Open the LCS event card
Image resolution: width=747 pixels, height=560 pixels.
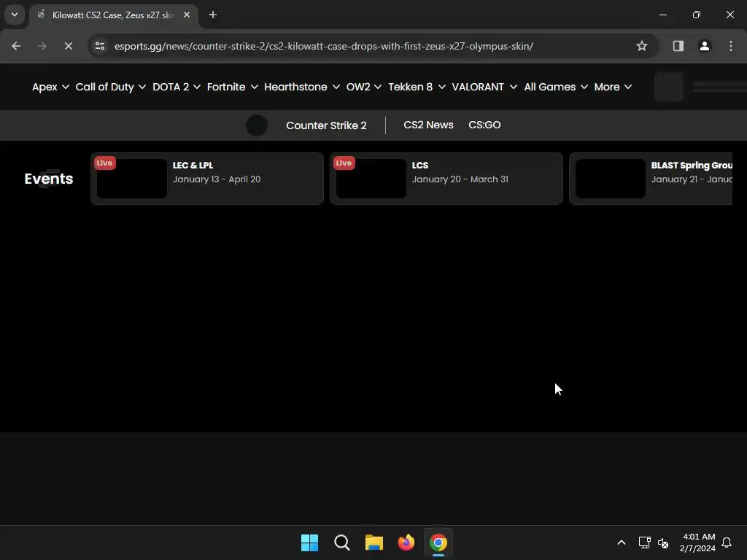(446, 179)
